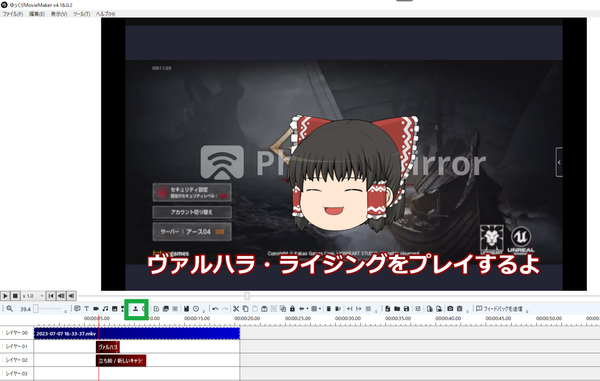Select the 2023-07-07 16-33-37.mkv video clip
This screenshot has width=600, height=381.
point(137,334)
